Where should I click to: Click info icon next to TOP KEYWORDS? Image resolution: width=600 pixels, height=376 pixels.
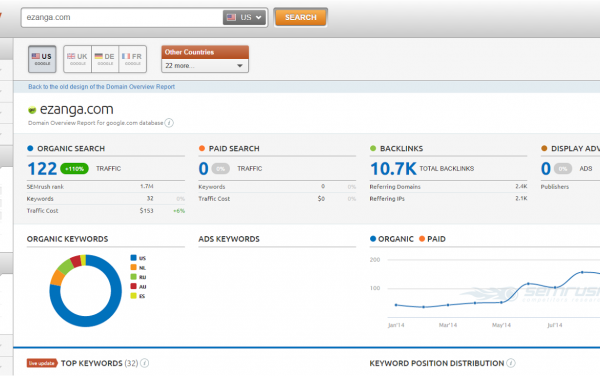click(145, 363)
